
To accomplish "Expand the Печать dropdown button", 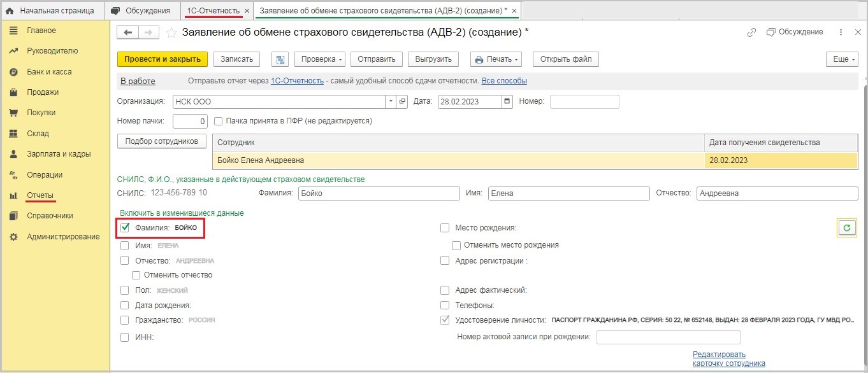I will coord(496,59).
